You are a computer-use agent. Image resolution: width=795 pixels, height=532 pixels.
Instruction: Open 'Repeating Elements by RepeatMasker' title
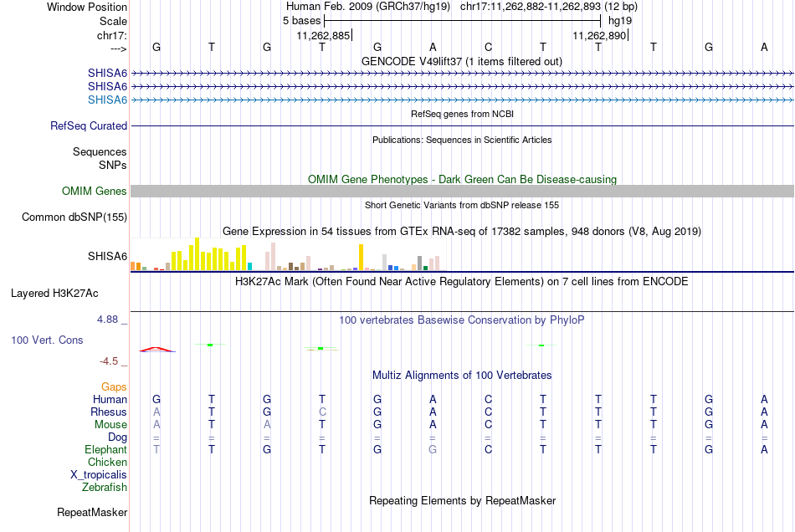(462, 501)
